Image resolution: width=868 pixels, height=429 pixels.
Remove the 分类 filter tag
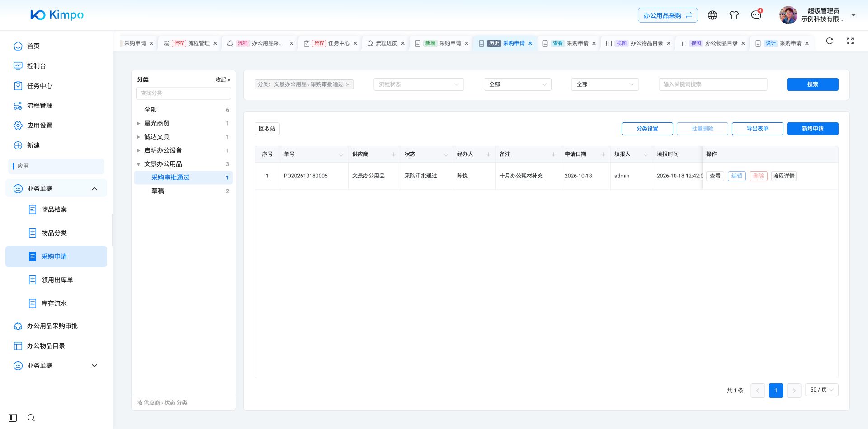[x=348, y=84]
